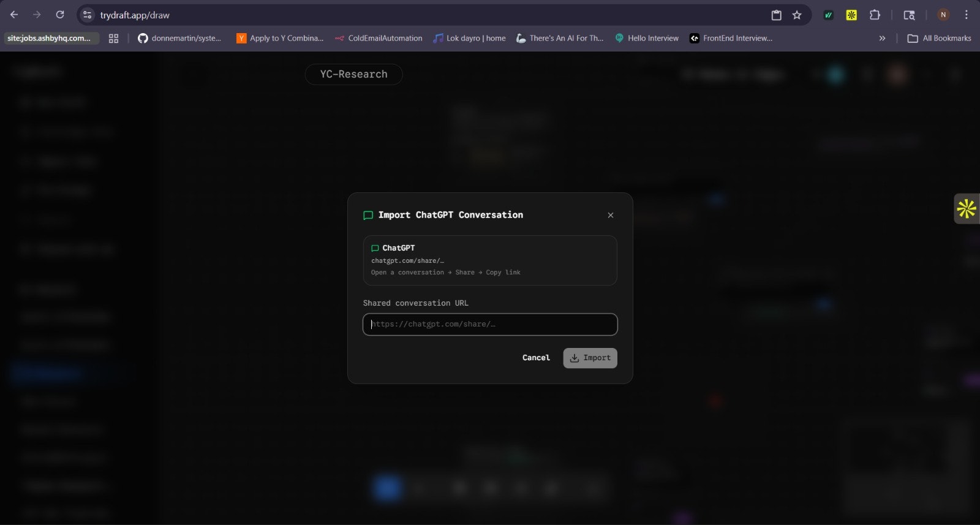Open the There's An AI For Th... bookmark
980x525 pixels.
coord(560,38)
